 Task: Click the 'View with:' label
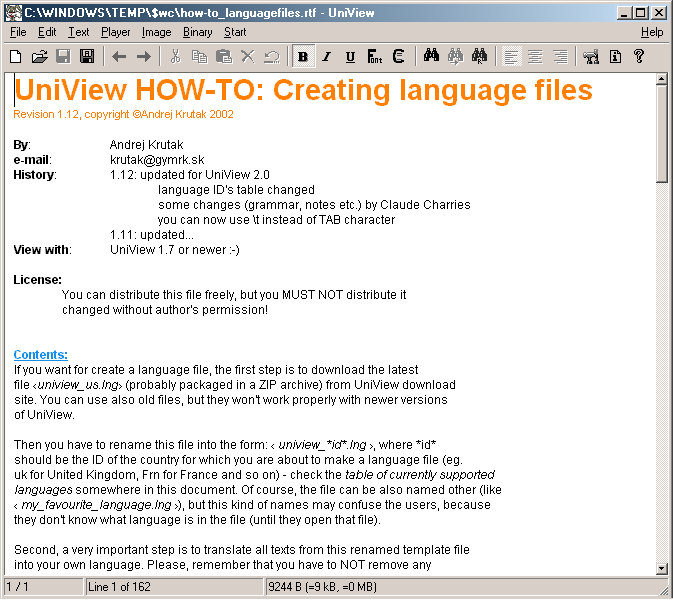[x=42, y=250]
